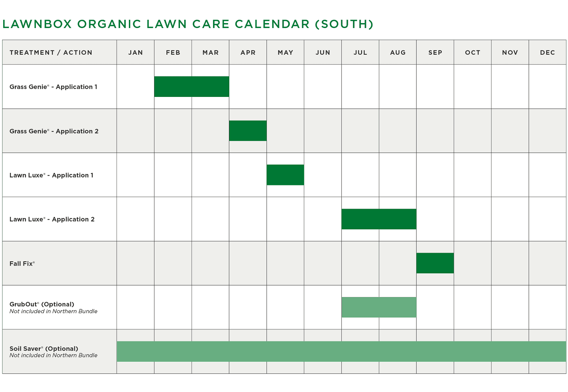Click the OCT column header
This screenshot has width=568, height=392.
click(473, 53)
